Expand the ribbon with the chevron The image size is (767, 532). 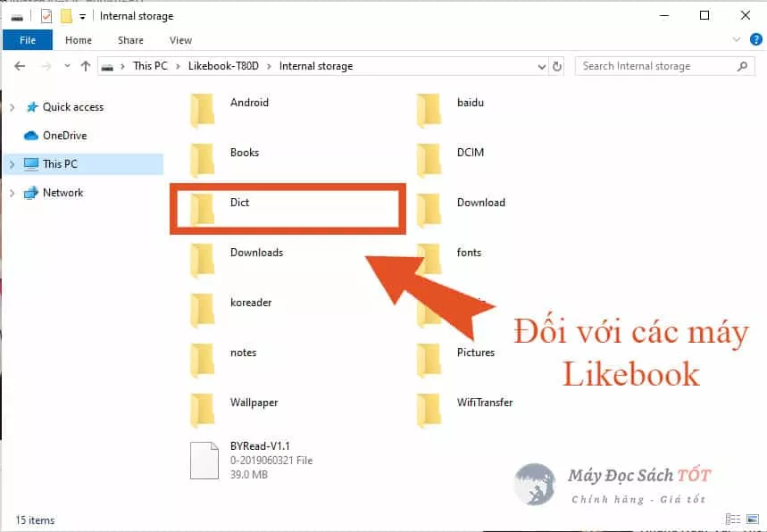[x=736, y=39]
